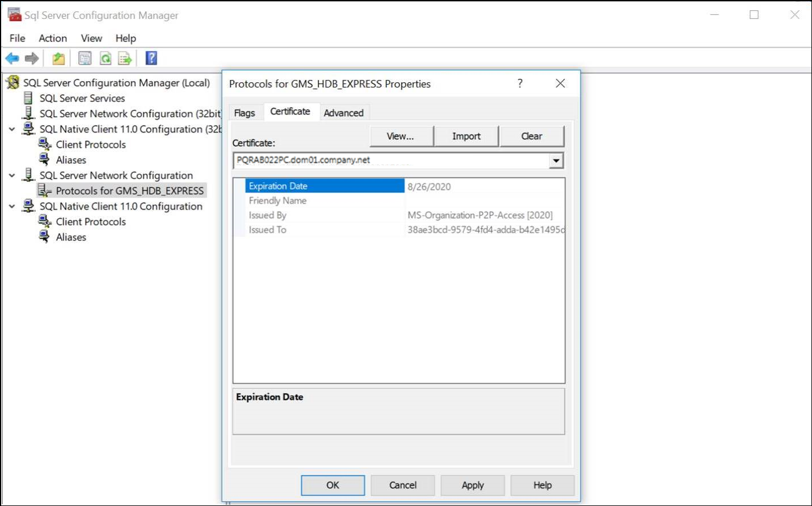Viewport: 812px width, 506px height.
Task: Open the Certificate dropdown list arrow
Action: click(x=556, y=161)
